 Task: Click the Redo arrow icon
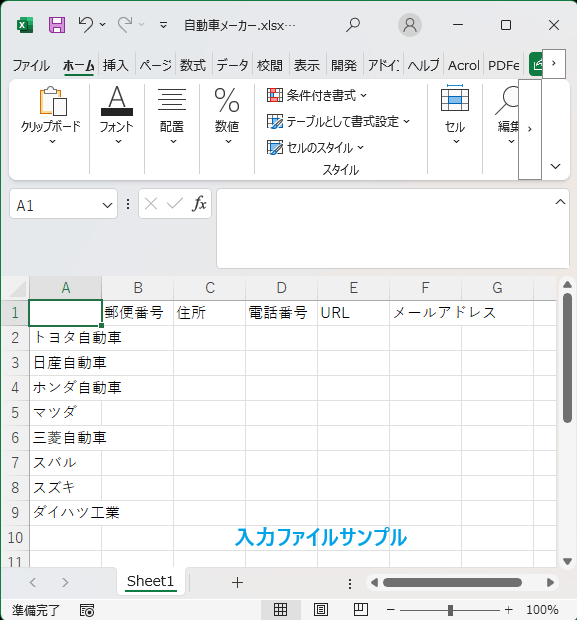point(125,25)
